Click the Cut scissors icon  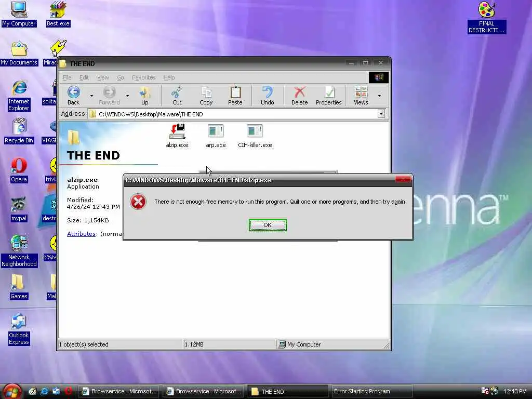[177, 96]
